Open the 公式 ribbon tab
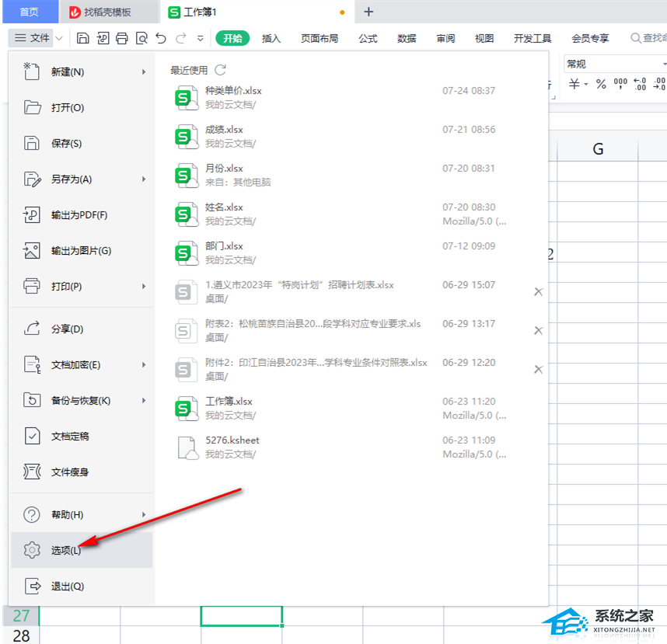 (x=368, y=38)
